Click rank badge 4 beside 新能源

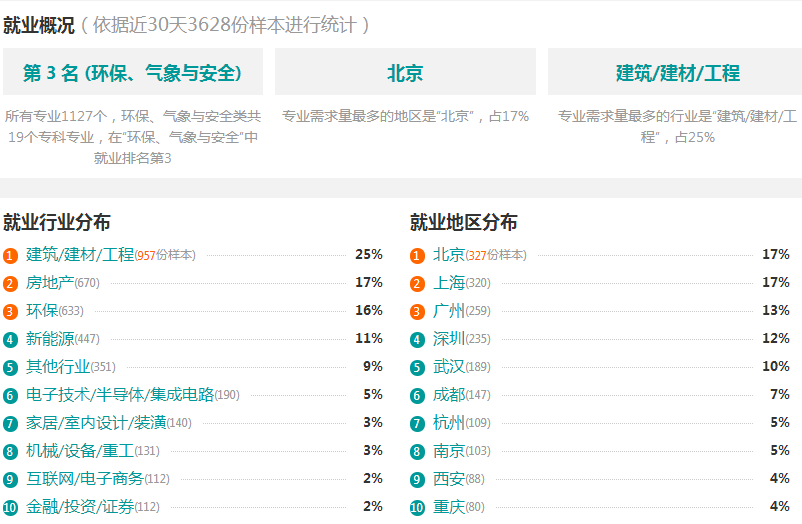10,339
